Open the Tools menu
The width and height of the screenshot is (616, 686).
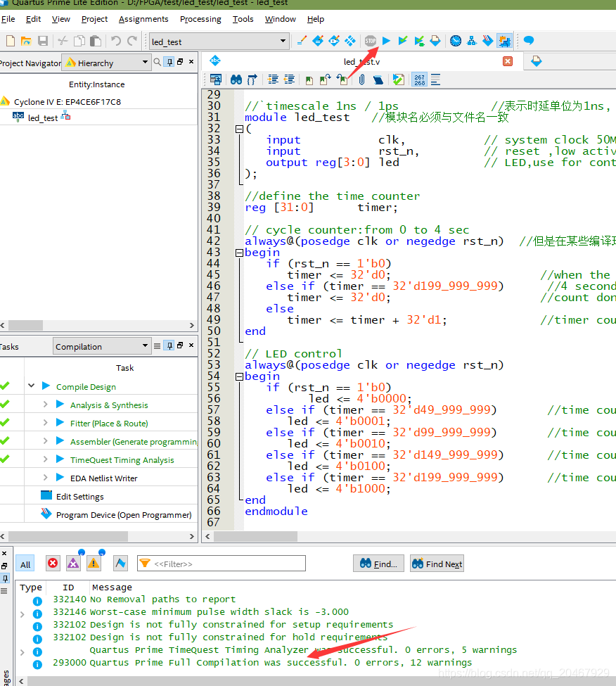(x=243, y=19)
